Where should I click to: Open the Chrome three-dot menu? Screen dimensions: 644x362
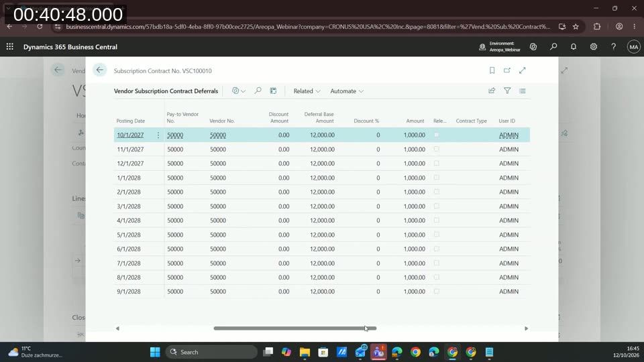click(635, 26)
